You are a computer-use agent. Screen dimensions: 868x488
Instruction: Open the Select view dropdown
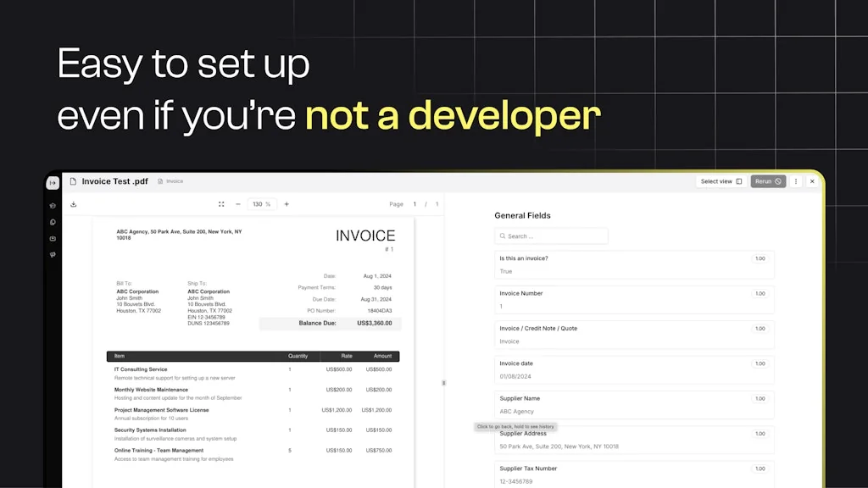(718, 181)
